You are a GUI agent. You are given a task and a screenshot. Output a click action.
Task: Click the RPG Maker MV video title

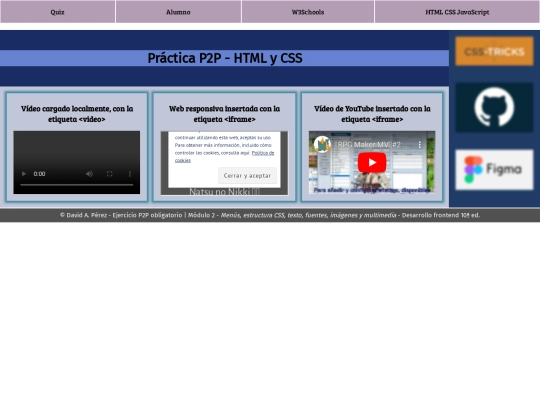(371, 145)
